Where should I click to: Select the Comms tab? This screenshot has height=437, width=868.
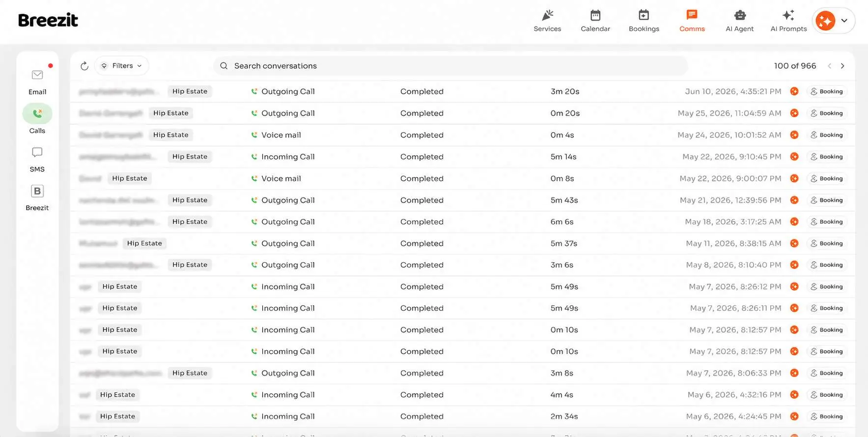(x=692, y=21)
